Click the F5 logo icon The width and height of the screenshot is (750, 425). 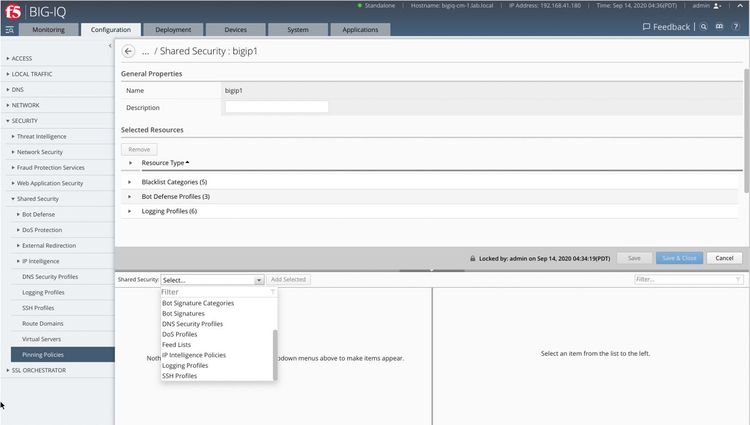[x=13, y=11]
